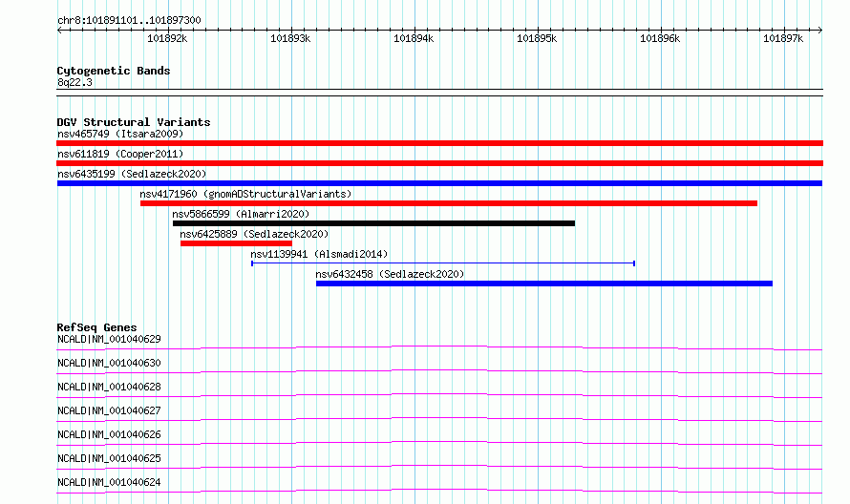Click the 8q22.3 cytogenetic band bar
850x504 pixels.
coord(439,93)
